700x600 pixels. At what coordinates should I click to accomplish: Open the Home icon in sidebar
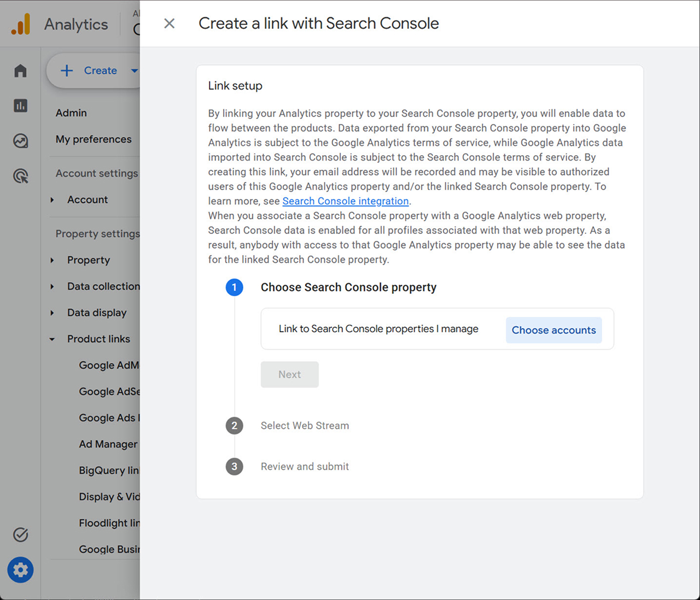pos(20,70)
